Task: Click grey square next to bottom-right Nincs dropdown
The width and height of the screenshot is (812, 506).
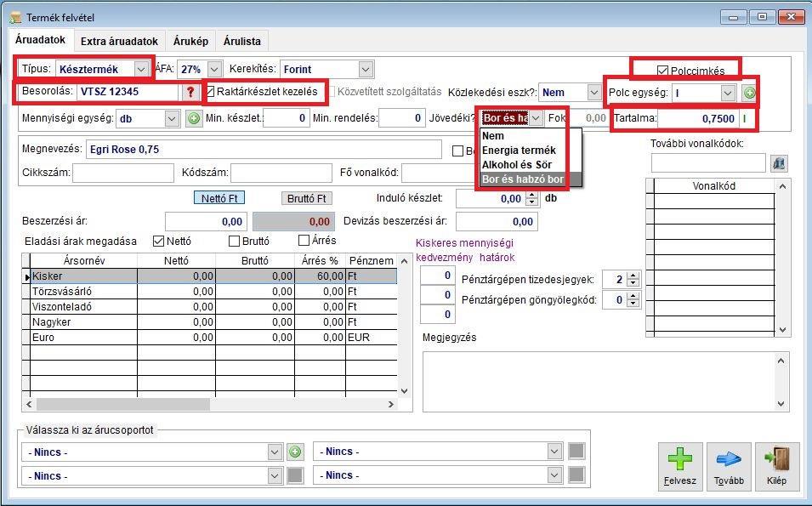Action: (x=576, y=475)
